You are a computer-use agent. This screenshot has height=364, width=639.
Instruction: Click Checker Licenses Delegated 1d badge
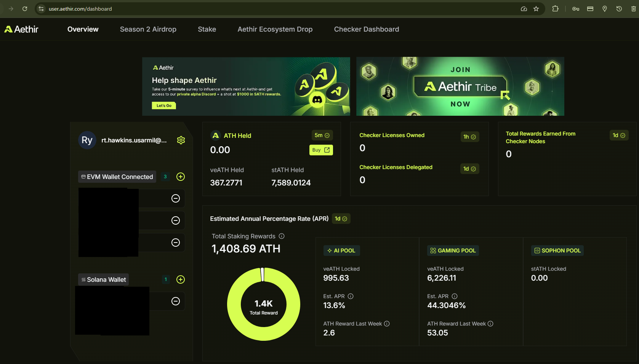coord(469,169)
